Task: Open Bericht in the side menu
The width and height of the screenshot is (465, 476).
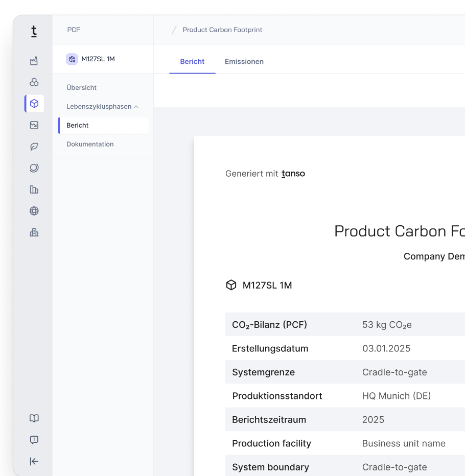Action: pos(103,125)
